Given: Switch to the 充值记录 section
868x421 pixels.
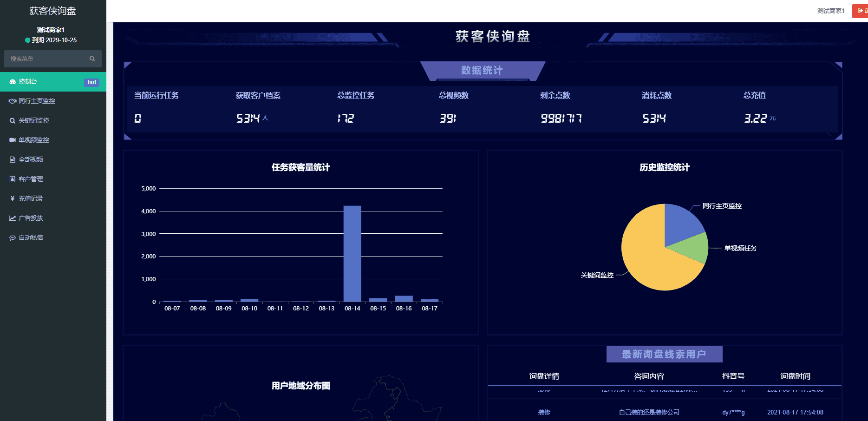Looking at the screenshot, I should (x=30, y=198).
